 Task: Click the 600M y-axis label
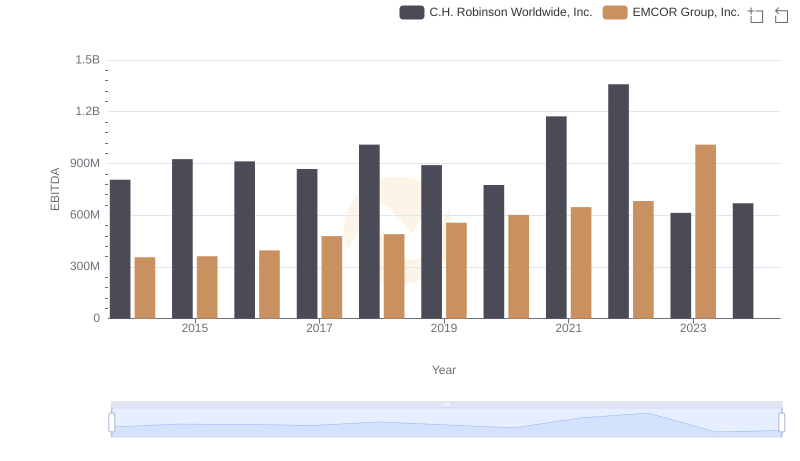[x=85, y=215]
